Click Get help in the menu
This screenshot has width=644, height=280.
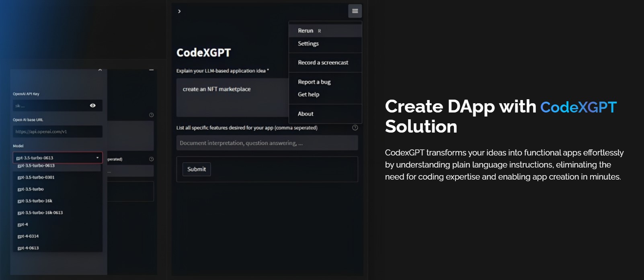tap(309, 94)
